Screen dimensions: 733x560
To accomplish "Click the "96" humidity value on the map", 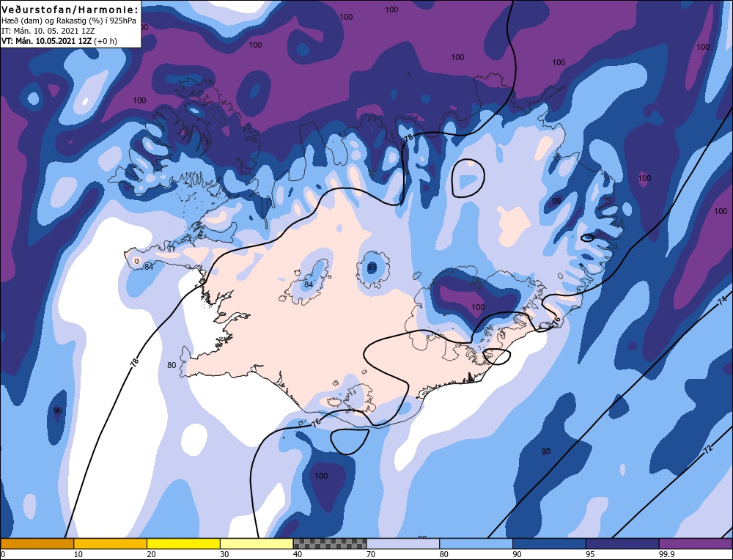I will (x=58, y=410).
